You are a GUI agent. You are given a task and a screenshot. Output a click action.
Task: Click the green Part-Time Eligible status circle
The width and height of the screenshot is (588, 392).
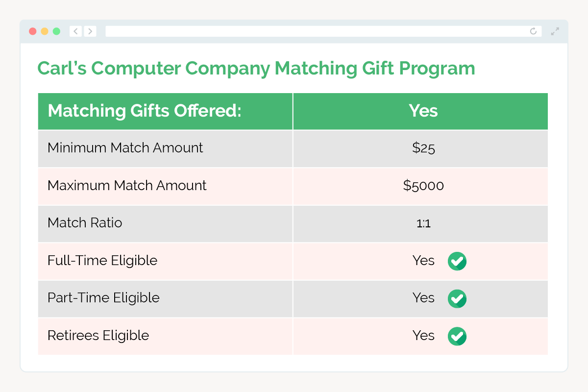[457, 299]
